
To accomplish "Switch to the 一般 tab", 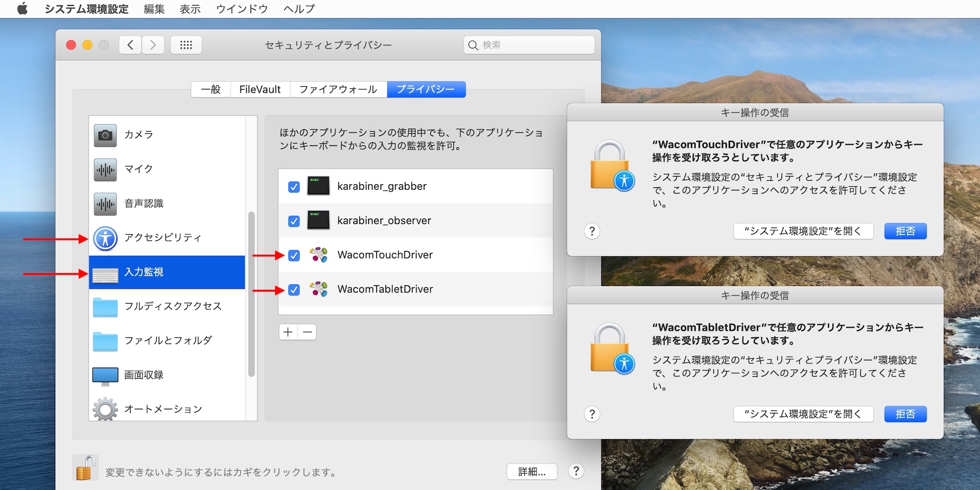I will point(211,89).
